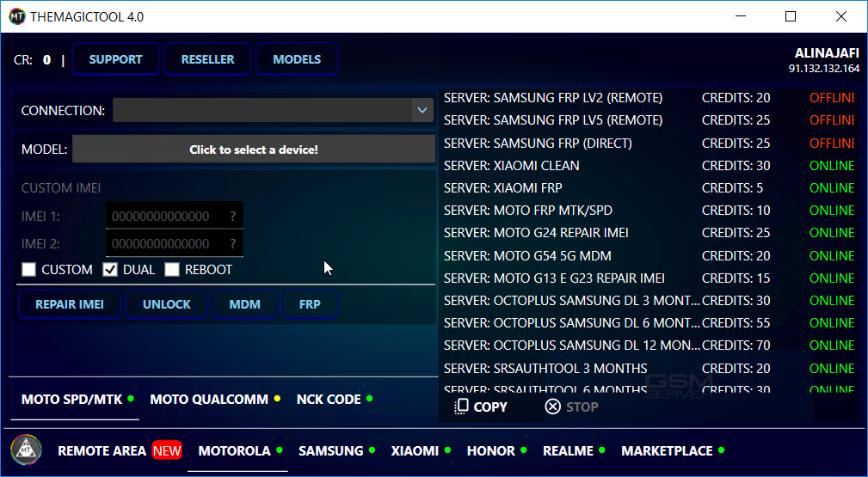Select SERVER: MOTO G54 5G MDM row
The height and width of the screenshot is (477, 868).
click(649, 255)
